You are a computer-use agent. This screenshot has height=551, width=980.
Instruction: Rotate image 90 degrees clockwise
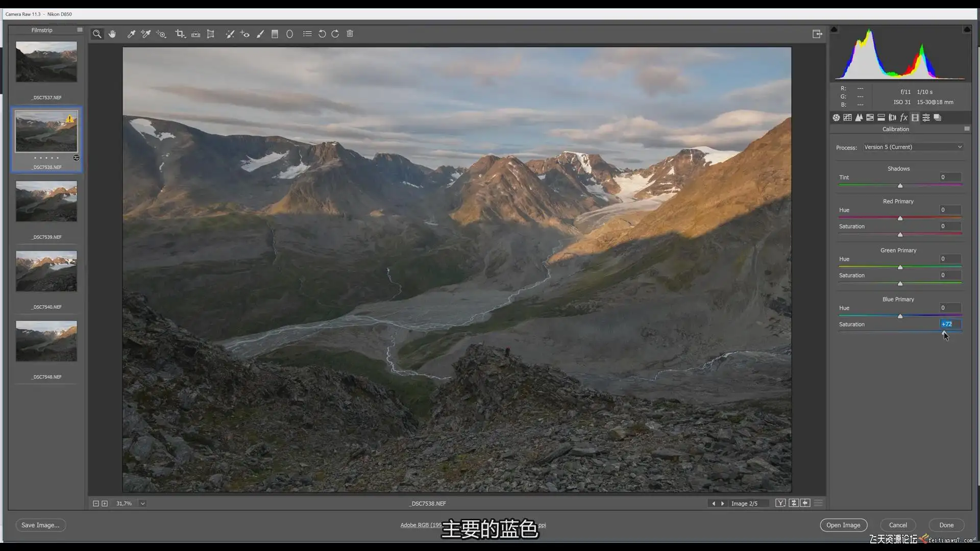coord(335,34)
